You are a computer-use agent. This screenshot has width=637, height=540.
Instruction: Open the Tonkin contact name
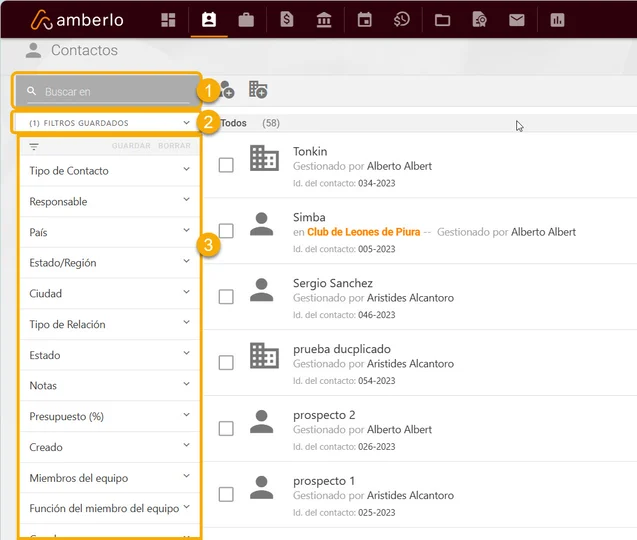[x=310, y=152]
